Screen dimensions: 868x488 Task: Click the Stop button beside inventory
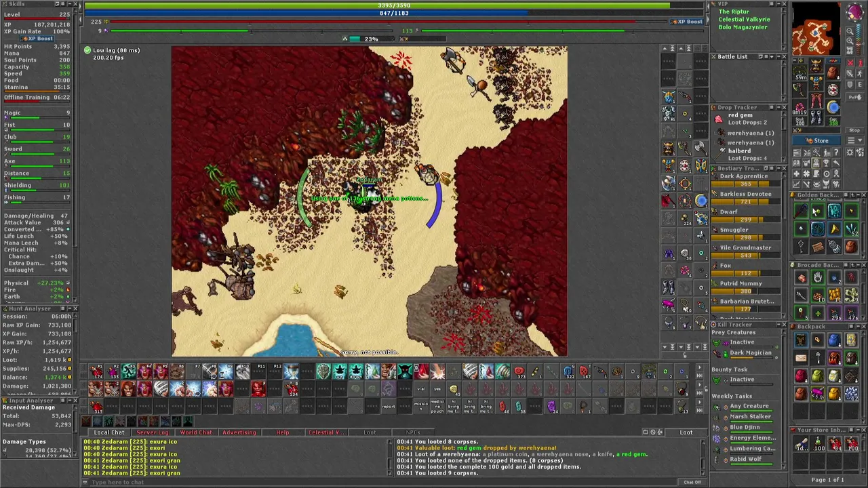[854, 130]
